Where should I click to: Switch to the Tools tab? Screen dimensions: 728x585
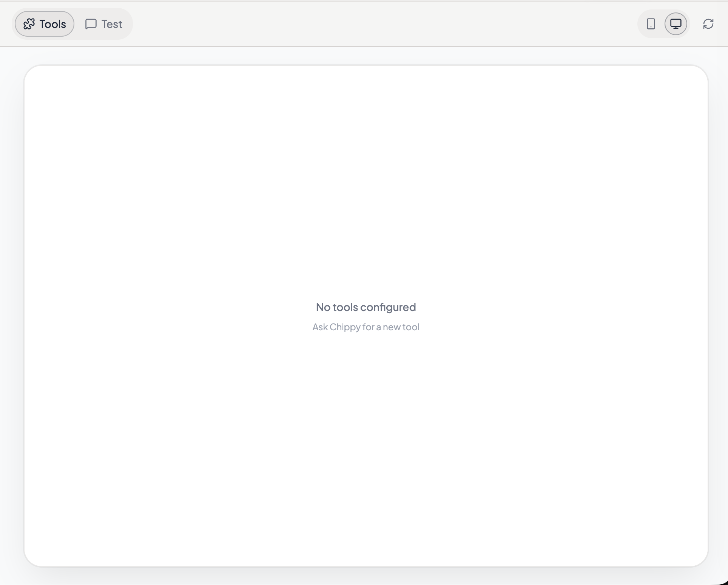[45, 24]
